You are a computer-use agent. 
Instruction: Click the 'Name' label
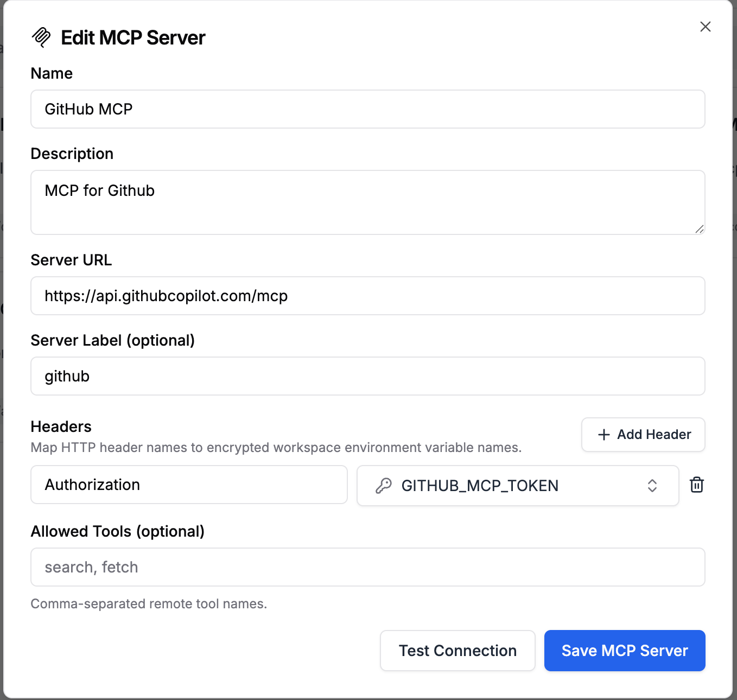click(52, 73)
